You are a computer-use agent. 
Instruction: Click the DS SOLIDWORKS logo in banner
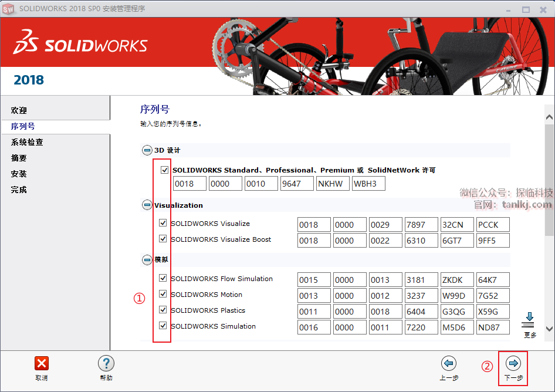coord(80,45)
